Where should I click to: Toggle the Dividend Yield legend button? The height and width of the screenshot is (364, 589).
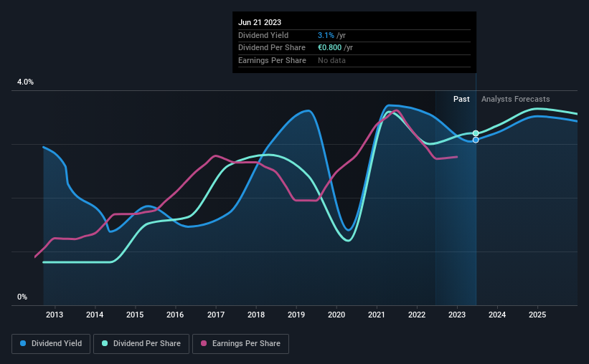[51, 344]
